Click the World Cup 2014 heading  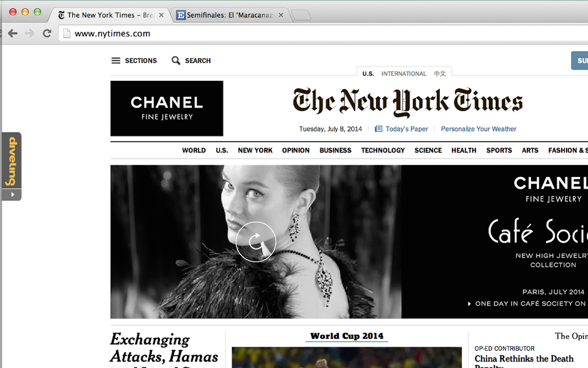click(x=347, y=336)
